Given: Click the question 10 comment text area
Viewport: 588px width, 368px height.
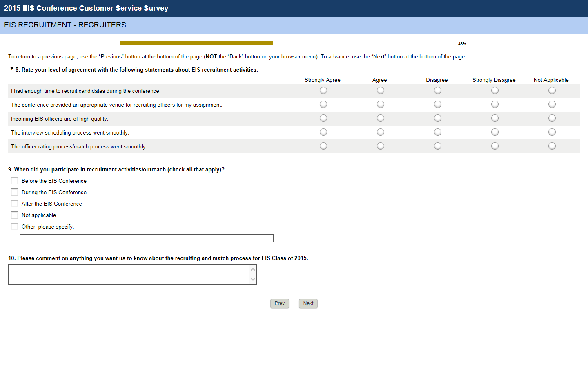Looking at the screenshot, I should coord(129,274).
